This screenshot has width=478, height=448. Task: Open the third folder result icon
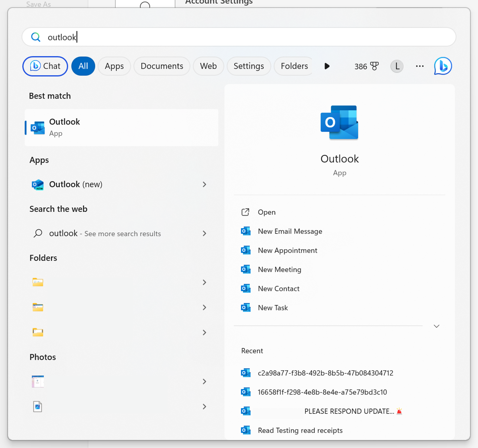click(x=38, y=332)
